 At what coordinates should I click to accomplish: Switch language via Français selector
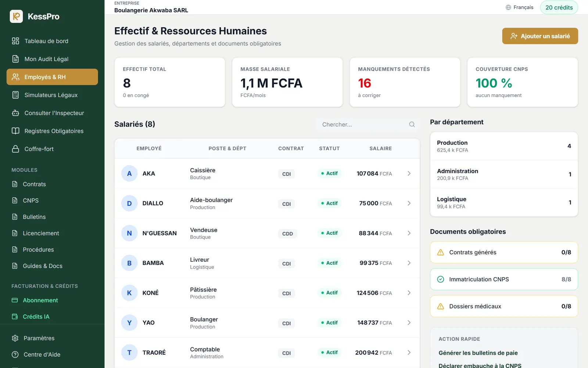click(519, 7)
